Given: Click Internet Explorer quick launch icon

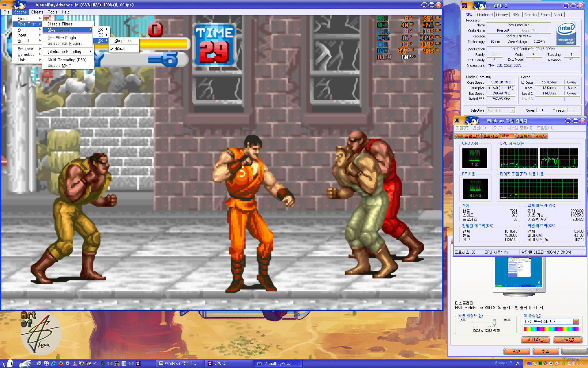Looking at the screenshot, I should pyautogui.click(x=54, y=363).
